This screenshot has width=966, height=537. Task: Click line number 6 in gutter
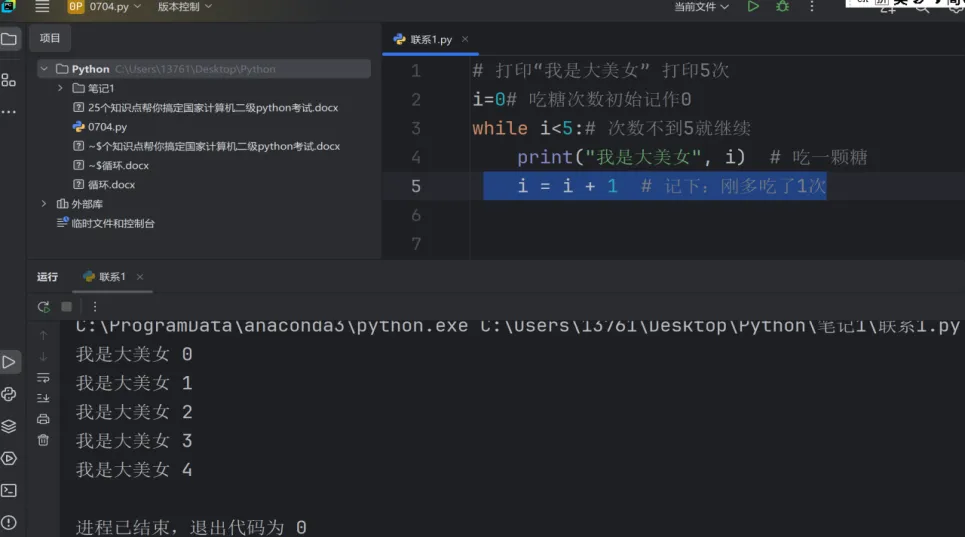(x=416, y=216)
